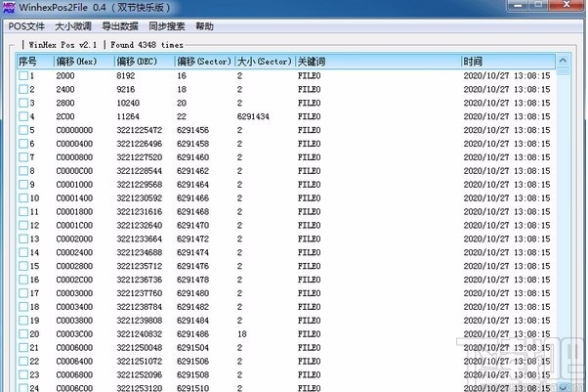
Task: Select hex offset C0006000
Action: (x=74, y=348)
